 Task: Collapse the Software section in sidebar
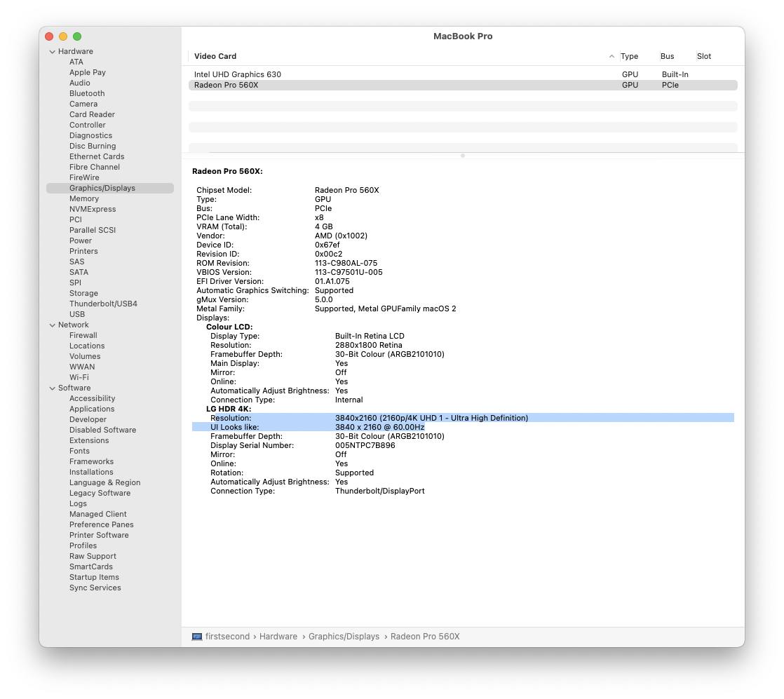click(x=52, y=388)
